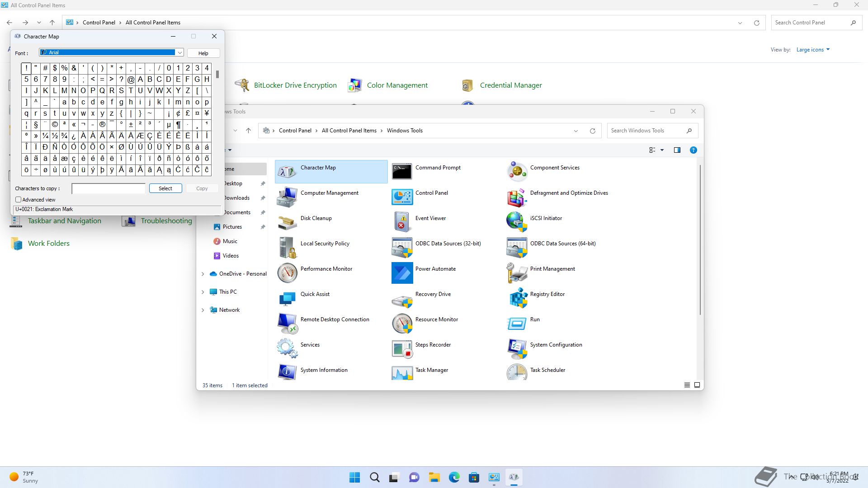868x488 pixels.
Task: Open the Disk Cleanup icon
Action: coord(287,222)
